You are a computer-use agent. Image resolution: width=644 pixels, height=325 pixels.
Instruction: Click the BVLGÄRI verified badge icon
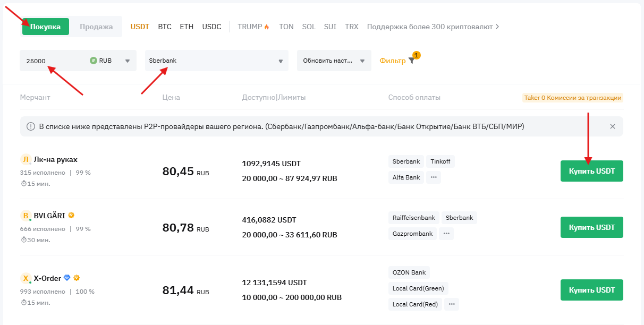71,216
